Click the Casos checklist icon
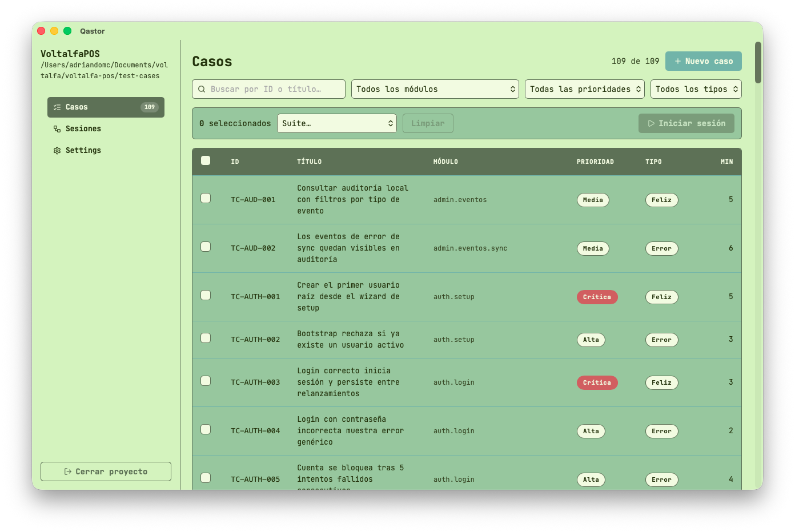The image size is (795, 532). point(57,107)
